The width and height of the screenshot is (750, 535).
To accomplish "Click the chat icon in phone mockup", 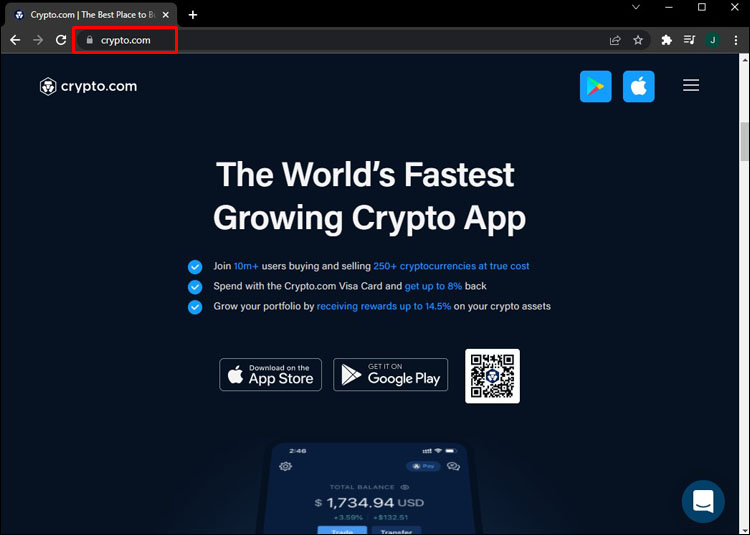I will [453, 466].
